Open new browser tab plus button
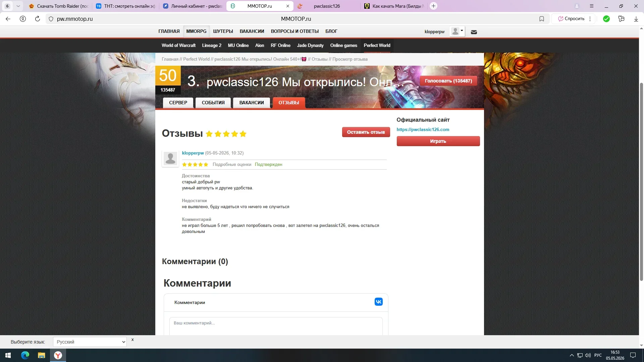 pyautogui.click(x=433, y=6)
